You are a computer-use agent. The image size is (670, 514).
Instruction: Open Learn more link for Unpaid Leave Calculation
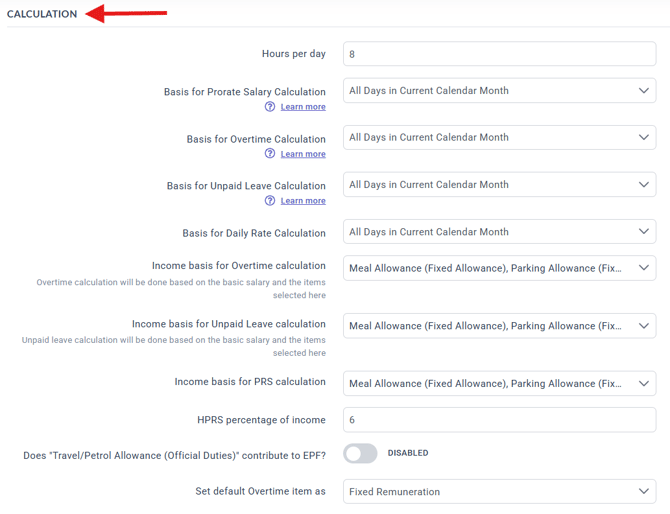tap(303, 201)
